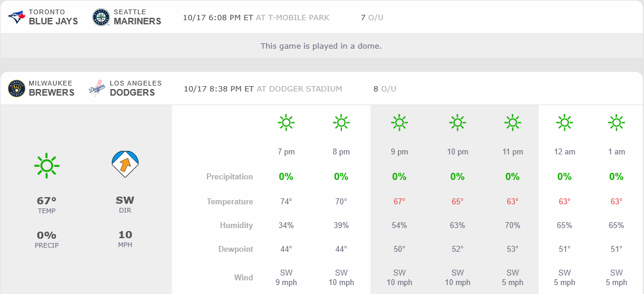Click the Los Angeles Dodgers logo
This screenshot has height=294, width=644.
97,88
